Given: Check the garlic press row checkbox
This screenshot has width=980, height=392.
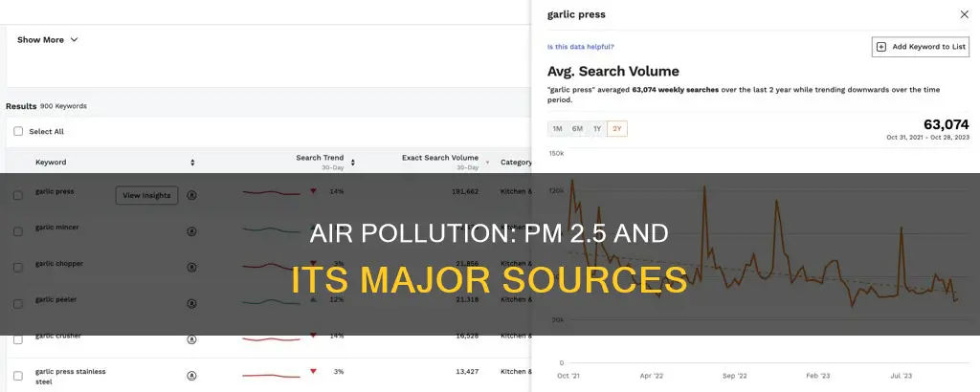Looking at the screenshot, I should coord(18,195).
